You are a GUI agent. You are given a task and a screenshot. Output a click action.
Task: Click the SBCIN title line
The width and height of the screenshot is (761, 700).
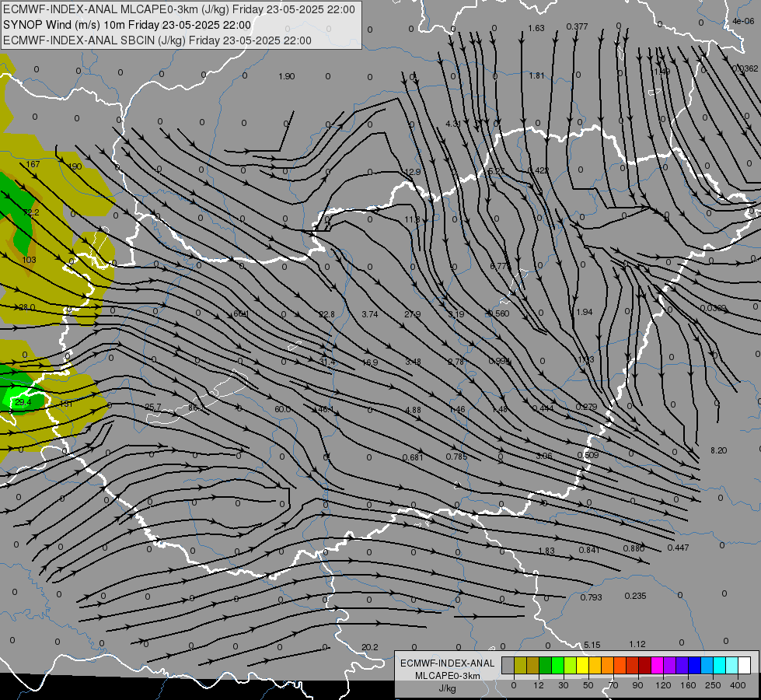pyautogui.click(x=157, y=40)
